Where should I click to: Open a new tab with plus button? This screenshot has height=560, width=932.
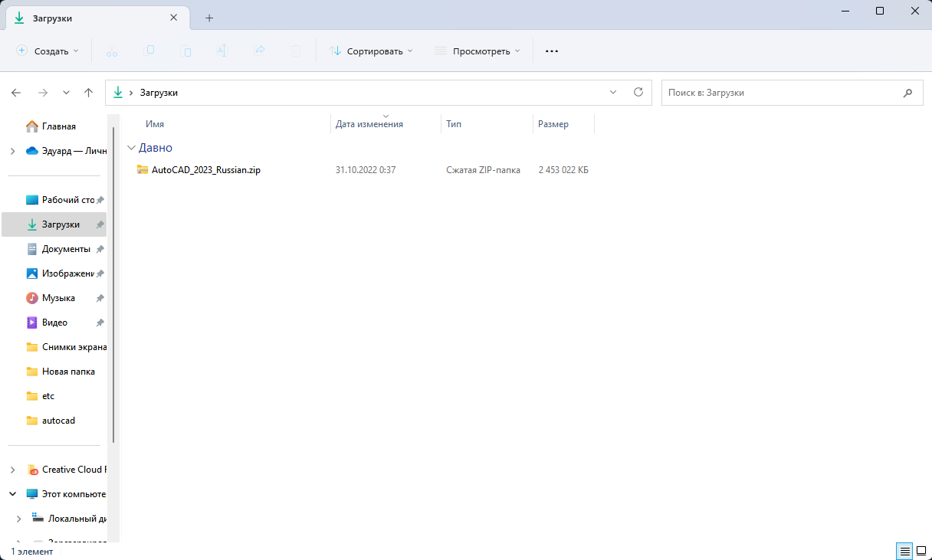[209, 18]
